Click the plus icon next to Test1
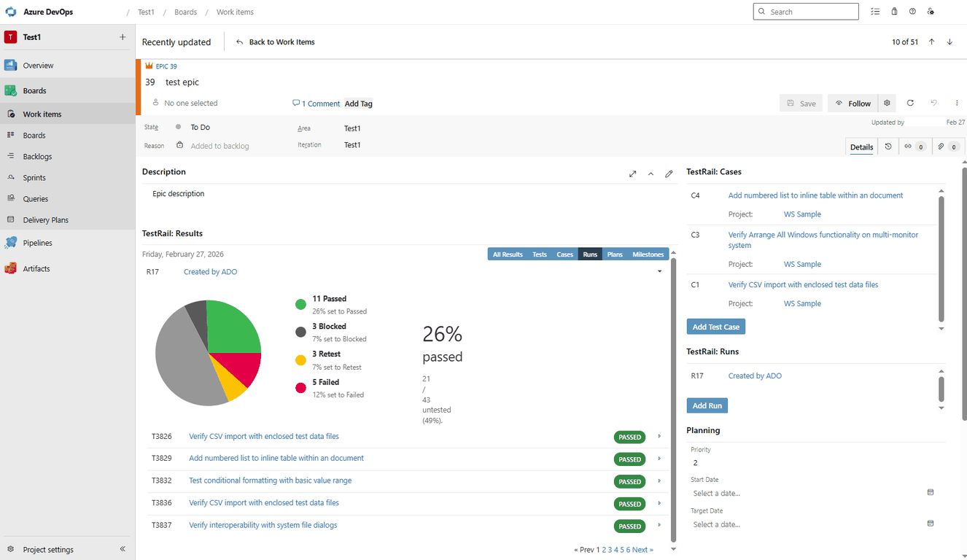The height and width of the screenshot is (560, 967). (x=123, y=37)
